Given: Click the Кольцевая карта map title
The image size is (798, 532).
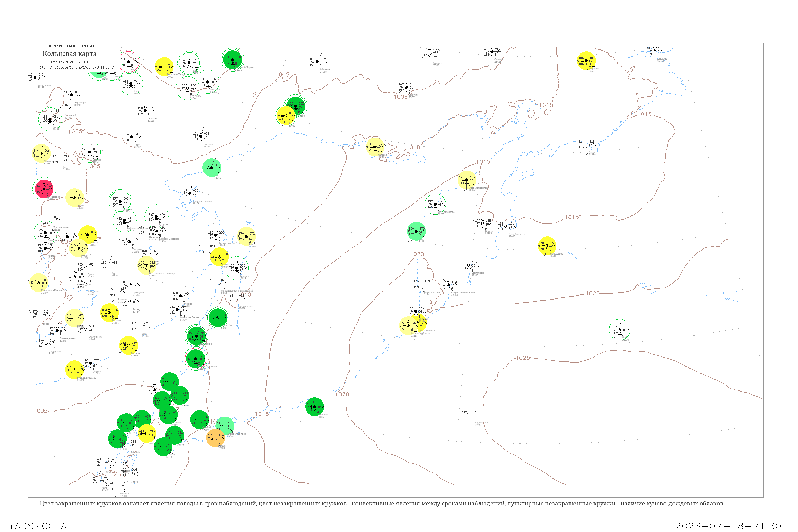Looking at the screenshot, I should click(69, 54).
